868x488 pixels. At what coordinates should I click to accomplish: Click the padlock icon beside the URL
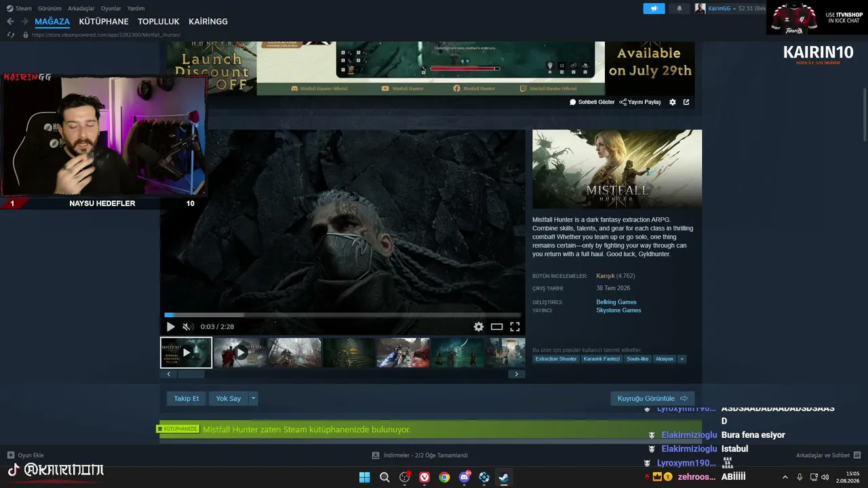(x=26, y=35)
